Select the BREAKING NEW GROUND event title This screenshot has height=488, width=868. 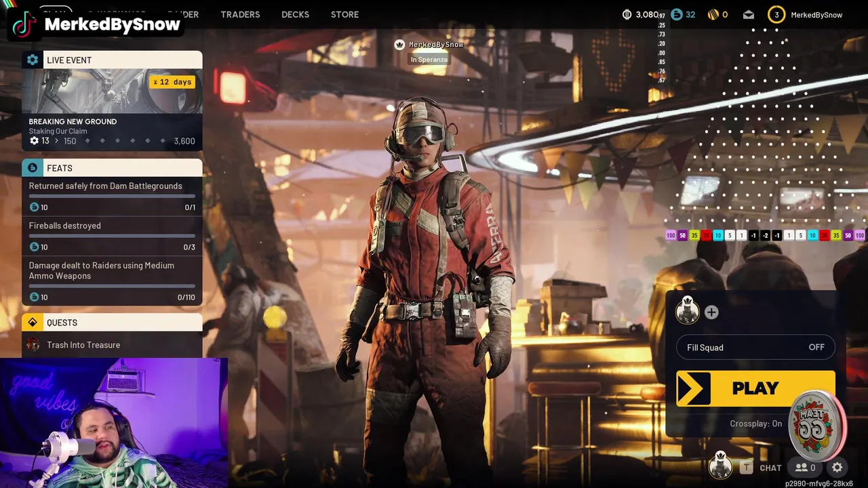click(73, 121)
